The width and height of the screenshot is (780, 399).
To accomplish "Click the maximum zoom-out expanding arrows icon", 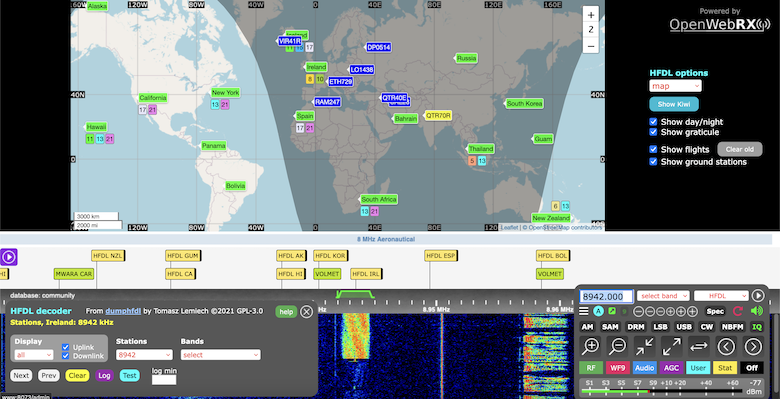I will 672,346.
